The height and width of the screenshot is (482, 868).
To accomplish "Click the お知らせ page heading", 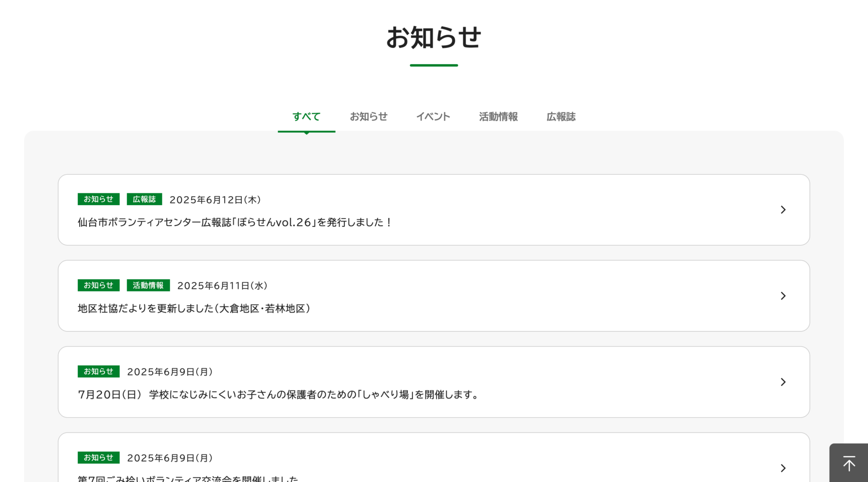I will [x=434, y=37].
